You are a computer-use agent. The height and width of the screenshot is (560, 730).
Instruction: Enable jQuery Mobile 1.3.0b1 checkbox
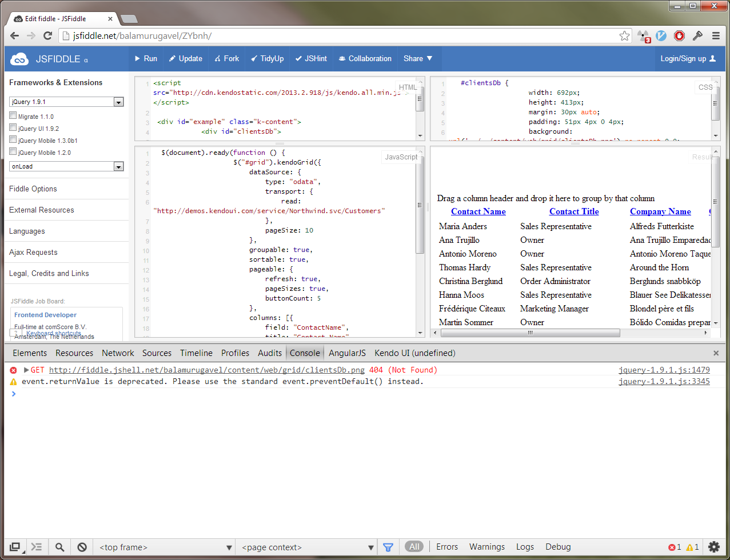click(13, 140)
